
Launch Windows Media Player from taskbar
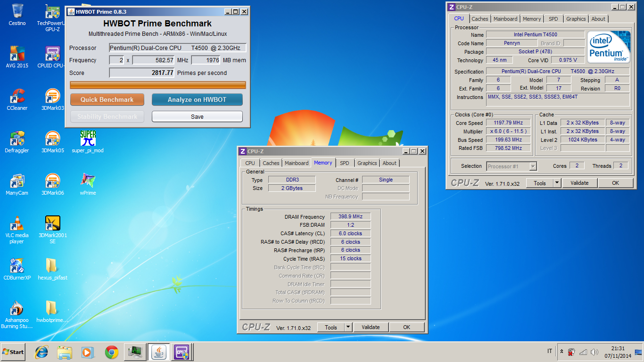[x=87, y=352]
